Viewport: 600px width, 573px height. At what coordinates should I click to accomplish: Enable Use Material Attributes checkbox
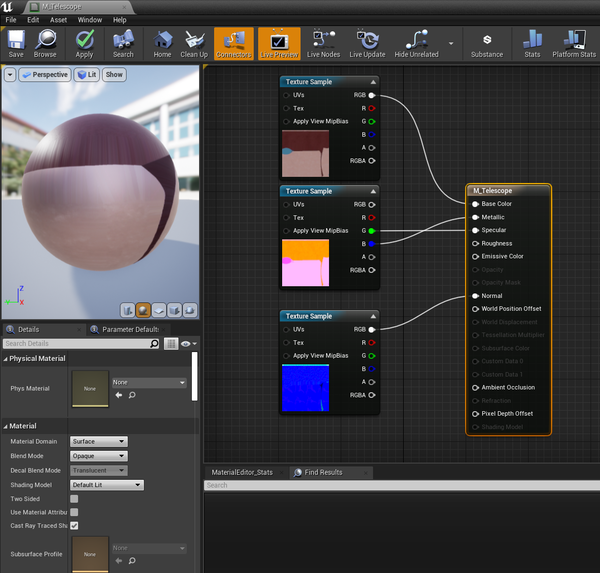point(74,512)
